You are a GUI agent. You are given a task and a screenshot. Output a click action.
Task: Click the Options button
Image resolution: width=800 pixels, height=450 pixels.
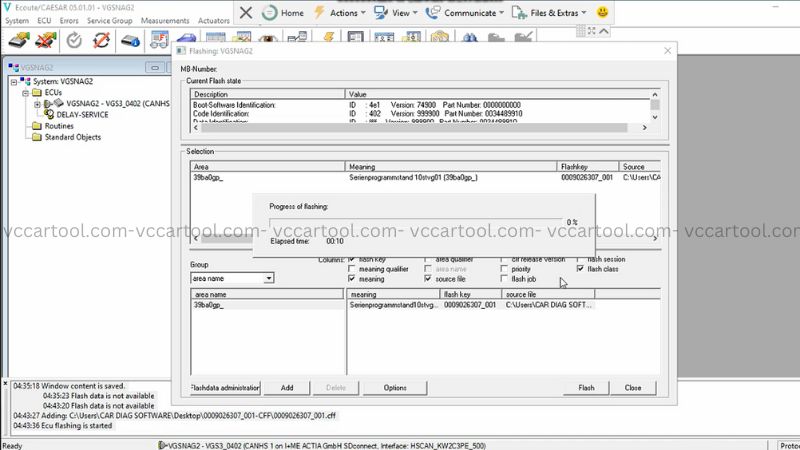click(x=395, y=388)
